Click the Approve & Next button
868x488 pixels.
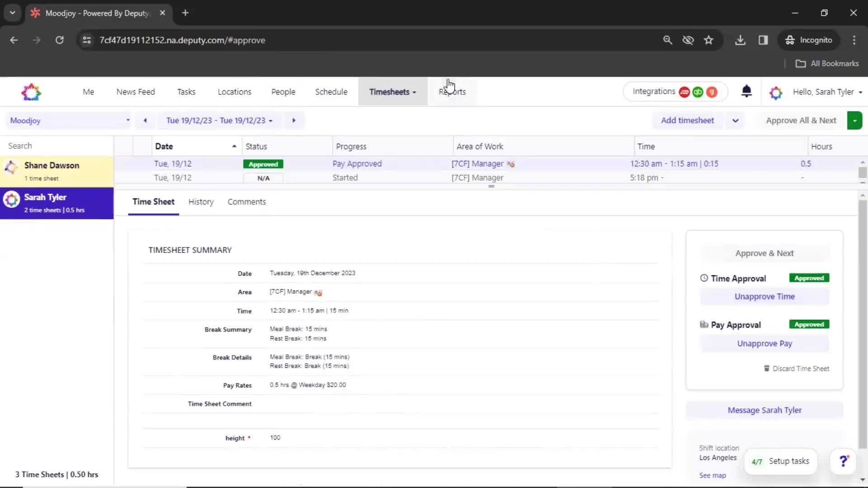[764, 253]
